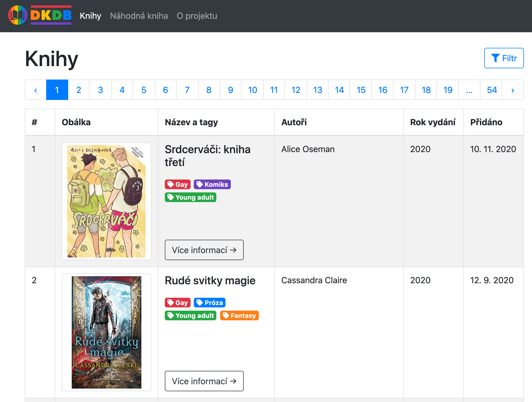Image resolution: width=532 pixels, height=402 pixels.
Task: Click Gay tag on Rudé svitky magie
Action: (x=177, y=303)
